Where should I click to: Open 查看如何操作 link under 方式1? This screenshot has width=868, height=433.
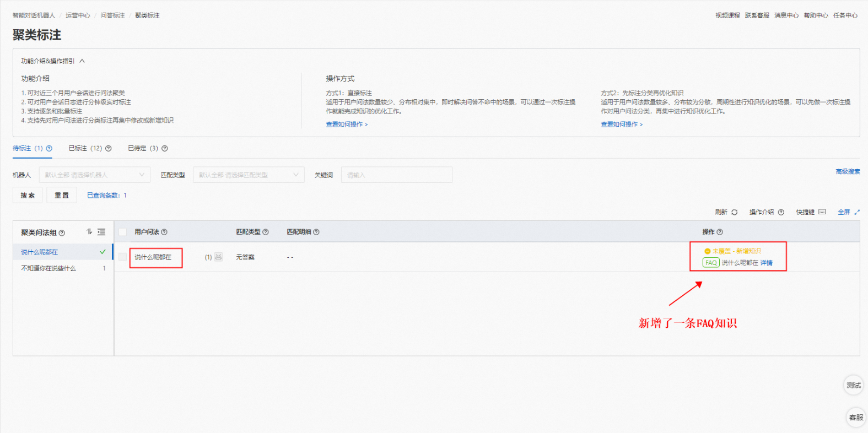[347, 125]
